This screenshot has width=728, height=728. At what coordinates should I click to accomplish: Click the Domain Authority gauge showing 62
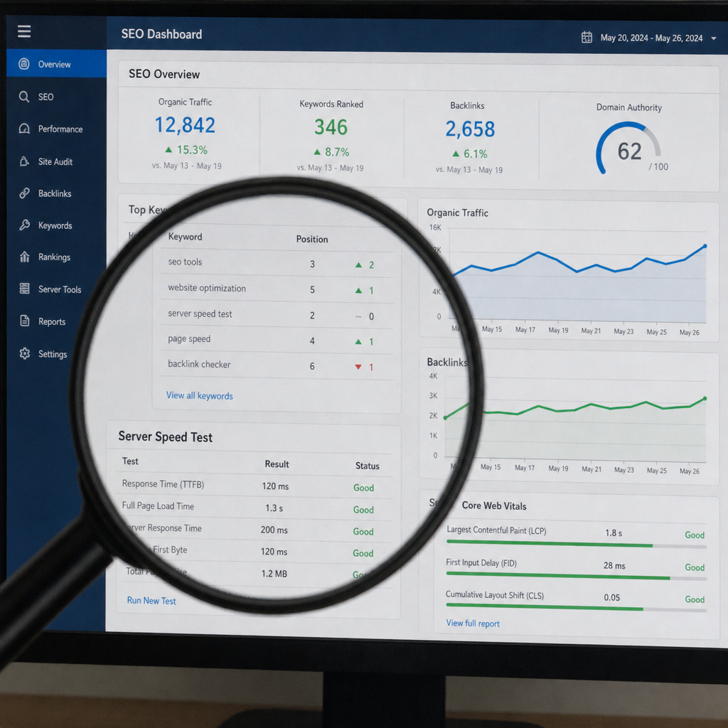pos(628,148)
